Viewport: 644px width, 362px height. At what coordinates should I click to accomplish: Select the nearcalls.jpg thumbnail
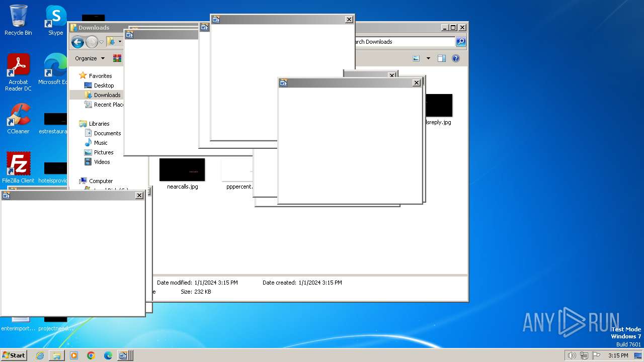pos(182,170)
